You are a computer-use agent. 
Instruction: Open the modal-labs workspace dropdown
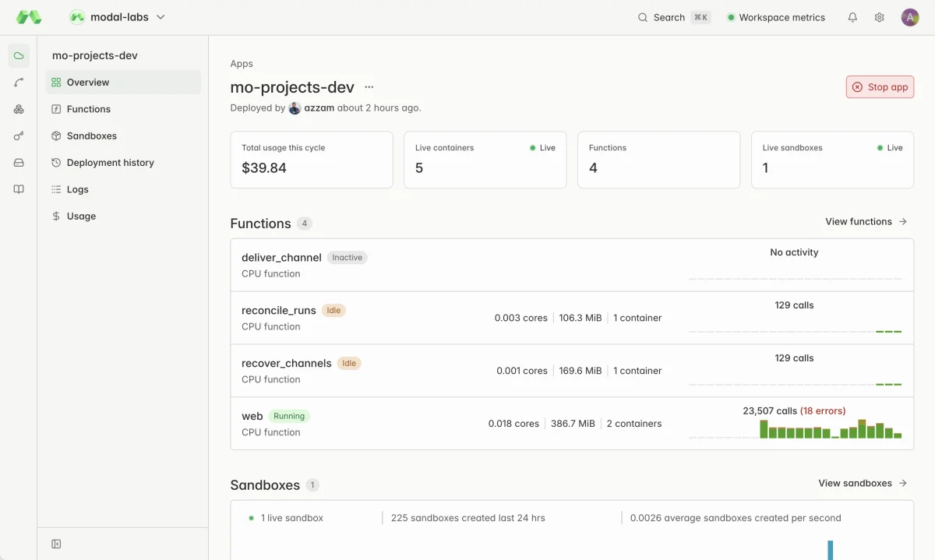118,17
